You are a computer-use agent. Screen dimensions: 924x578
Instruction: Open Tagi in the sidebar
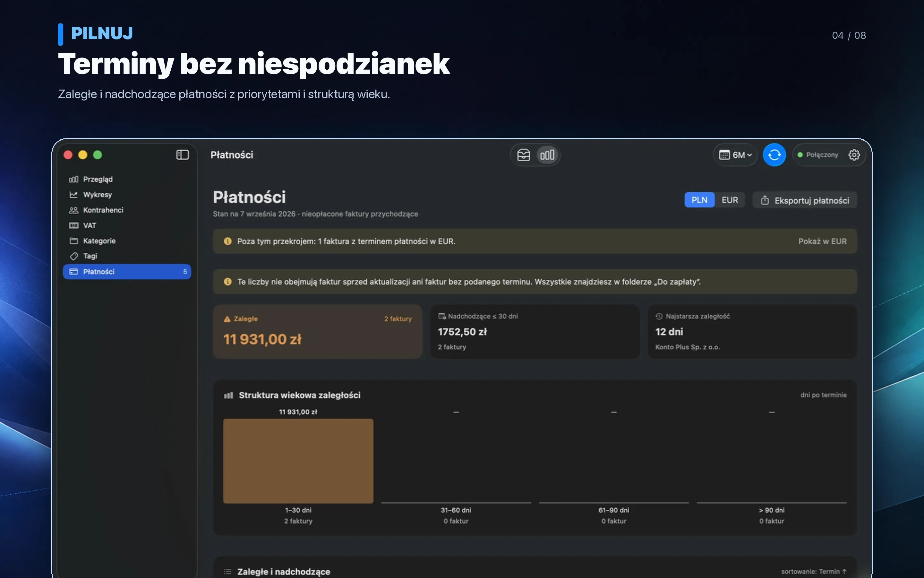pos(127,256)
